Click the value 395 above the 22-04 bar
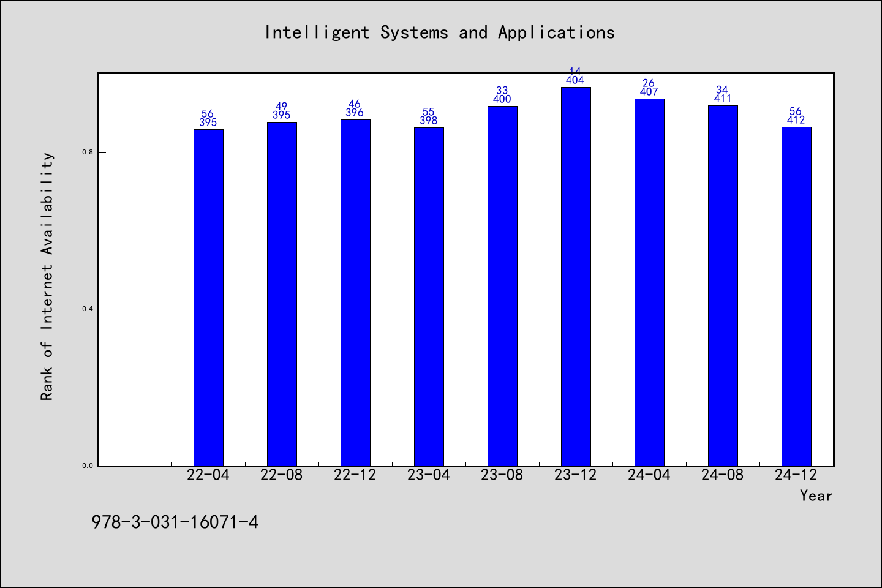This screenshot has height=588, width=882. 208,123
